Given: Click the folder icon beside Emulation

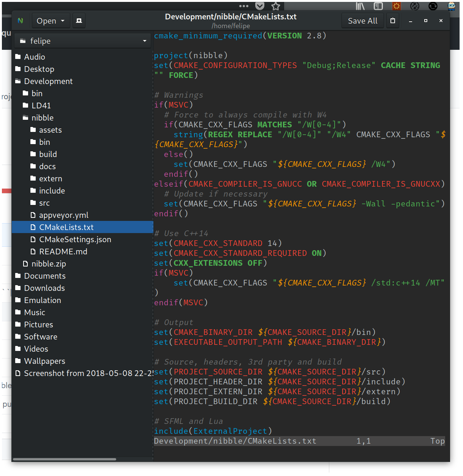Looking at the screenshot, I should tap(18, 300).
